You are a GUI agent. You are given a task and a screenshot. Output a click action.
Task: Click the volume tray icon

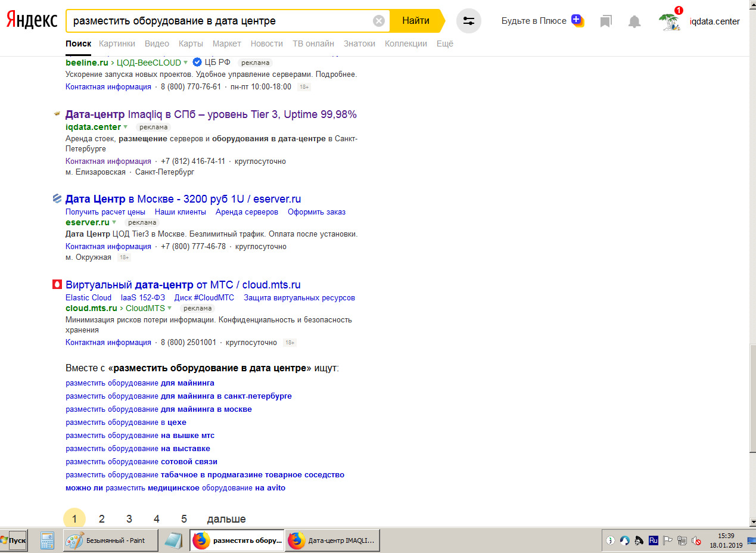696,541
